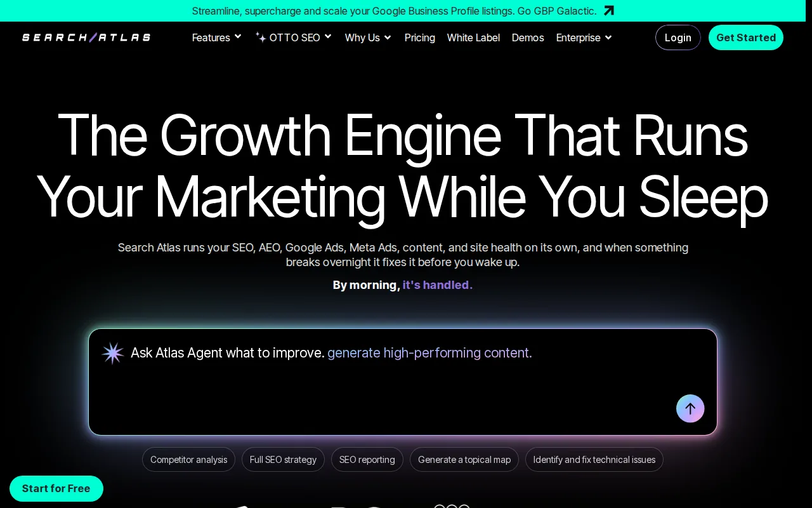Click the text 'it's handled.'
The image size is (812, 508).
(438, 285)
